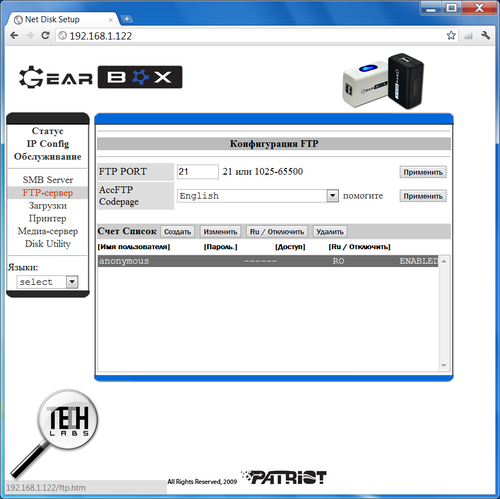Expand the AccFTP Codepage dropdown
The image size is (500, 499).
332,196
